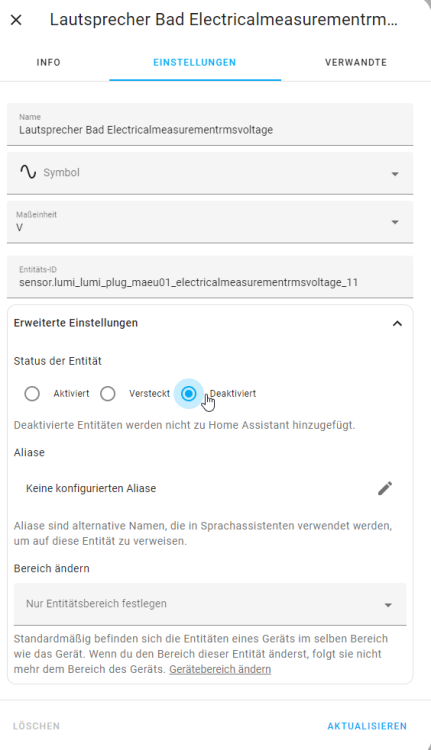Open the Symbol dropdown arrow
The width and height of the screenshot is (431, 750).
pyautogui.click(x=395, y=174)
